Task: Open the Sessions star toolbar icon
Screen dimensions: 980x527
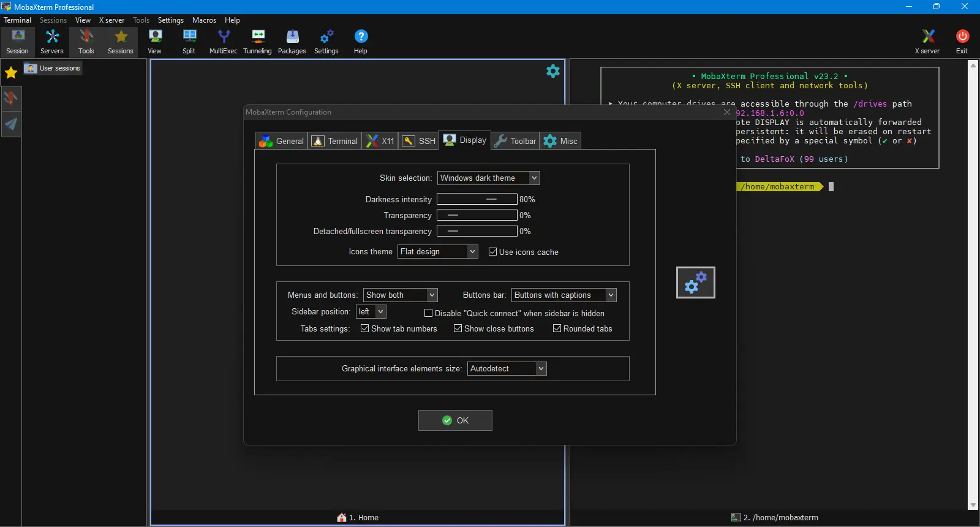Action: click(121, 42)
